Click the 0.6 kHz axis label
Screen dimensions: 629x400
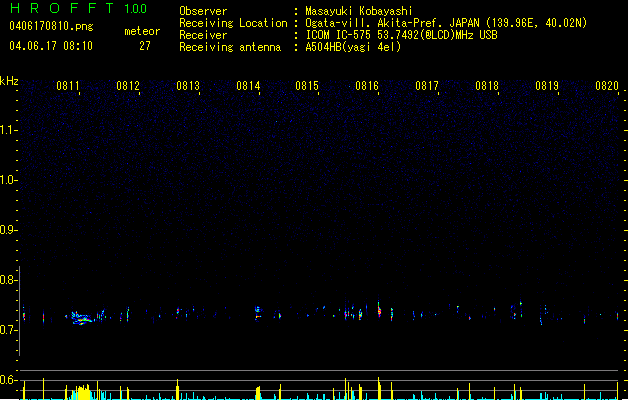8,380
